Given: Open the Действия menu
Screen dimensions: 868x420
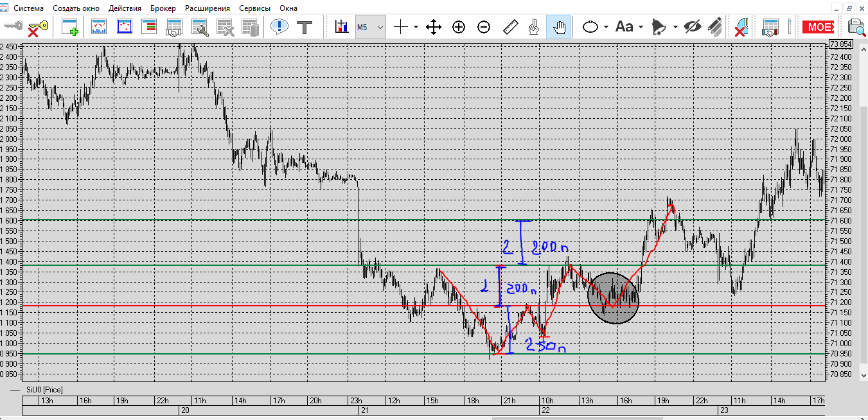Looking at the screenshot, I should 125,8.
